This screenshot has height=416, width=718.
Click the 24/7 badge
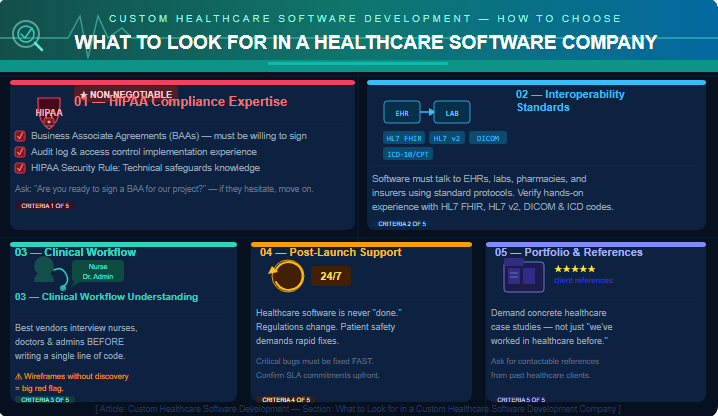[x=331, y=276]
